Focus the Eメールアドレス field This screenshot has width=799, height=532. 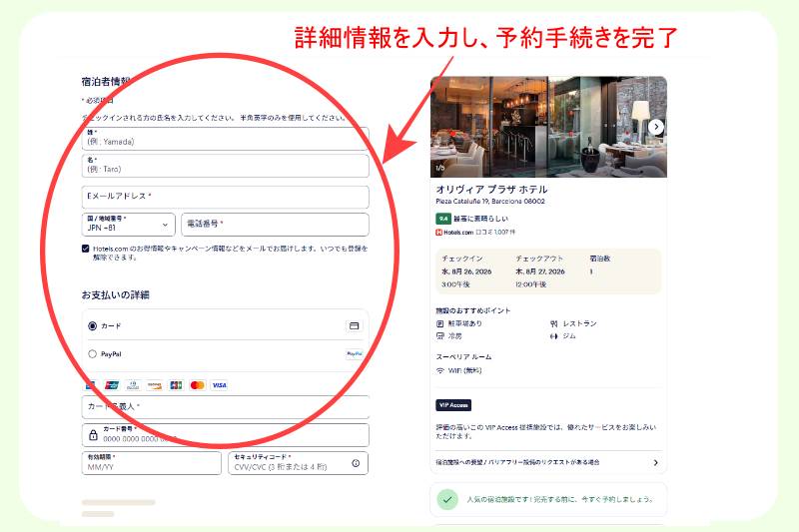point(226,197)
